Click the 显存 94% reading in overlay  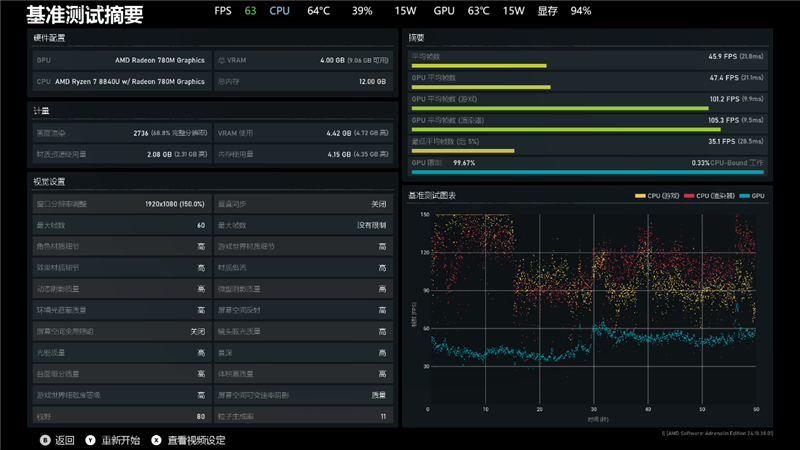[564, 11]
